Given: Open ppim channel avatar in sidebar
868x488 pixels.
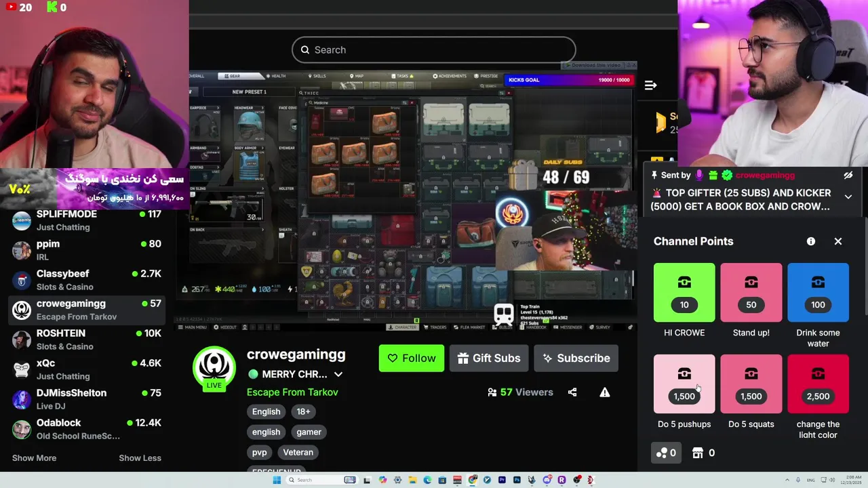Looking at the screenshot, I should pos(22,250).
